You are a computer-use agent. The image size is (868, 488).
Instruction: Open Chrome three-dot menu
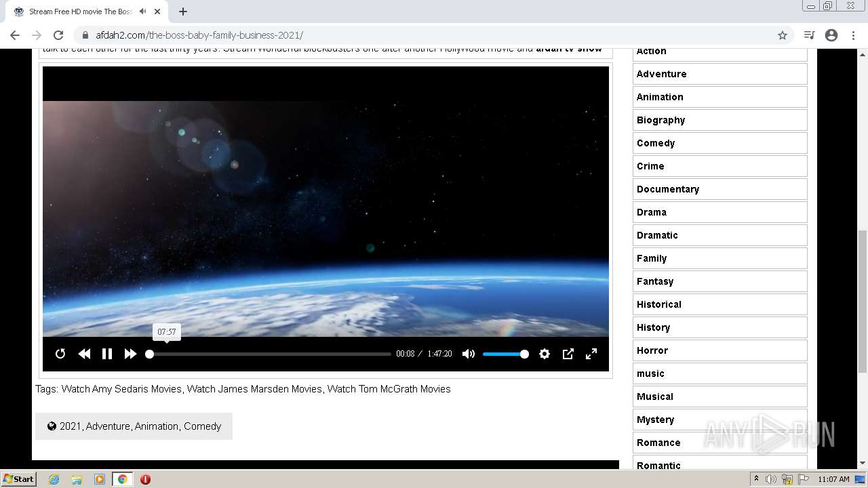click(853, 35)
